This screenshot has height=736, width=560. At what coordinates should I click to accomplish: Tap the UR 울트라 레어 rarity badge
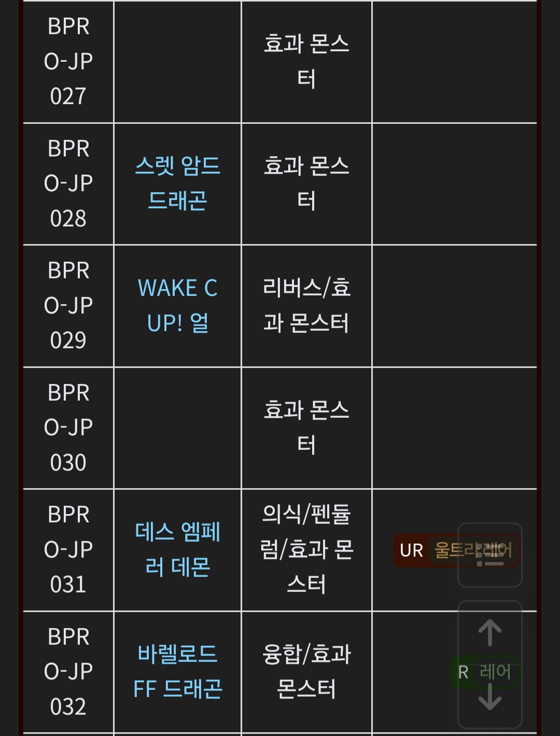(x=425, y=550)
